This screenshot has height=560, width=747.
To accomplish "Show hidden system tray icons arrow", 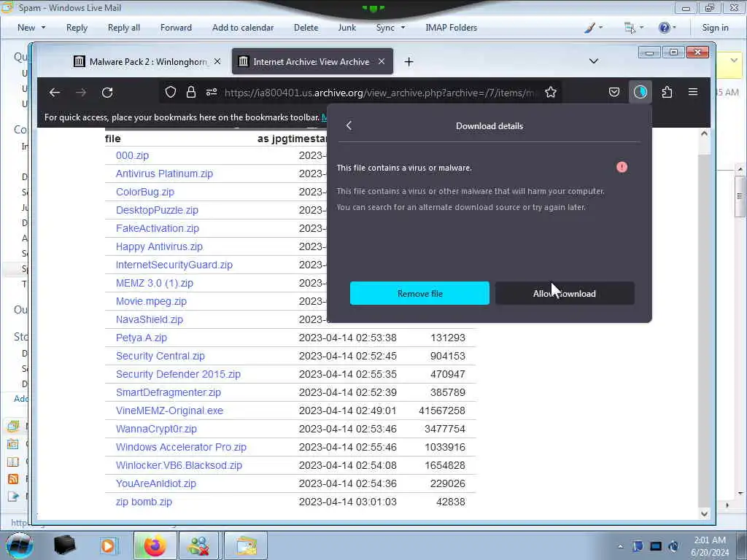I will (620, 546).
